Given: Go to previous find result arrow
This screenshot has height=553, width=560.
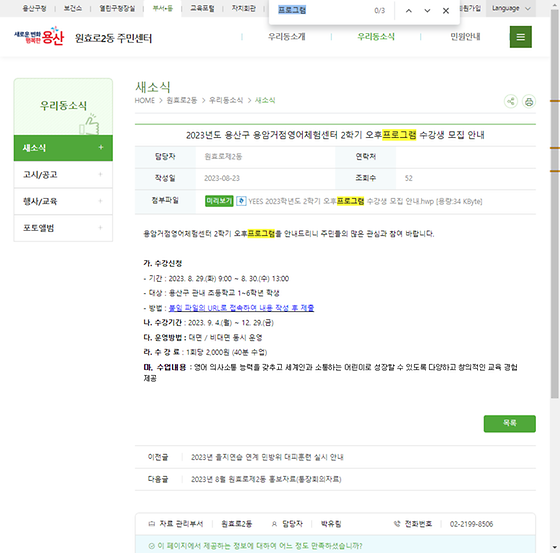Looking at the screenshot, I should pos(409,11).
